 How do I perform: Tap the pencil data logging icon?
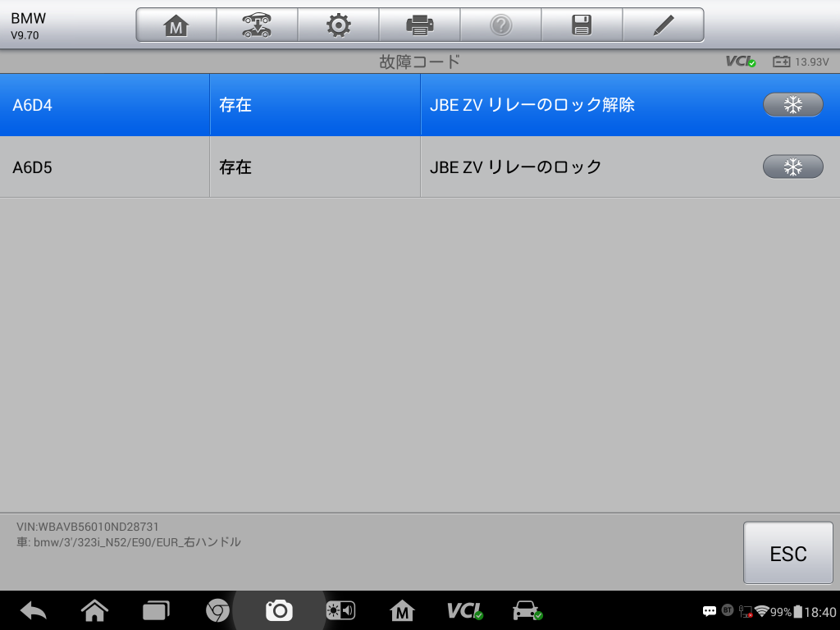click(x=663, y=25)
